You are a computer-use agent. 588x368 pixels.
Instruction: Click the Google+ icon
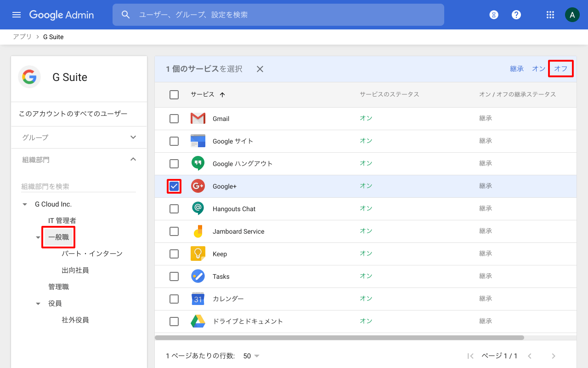point(198,186)
